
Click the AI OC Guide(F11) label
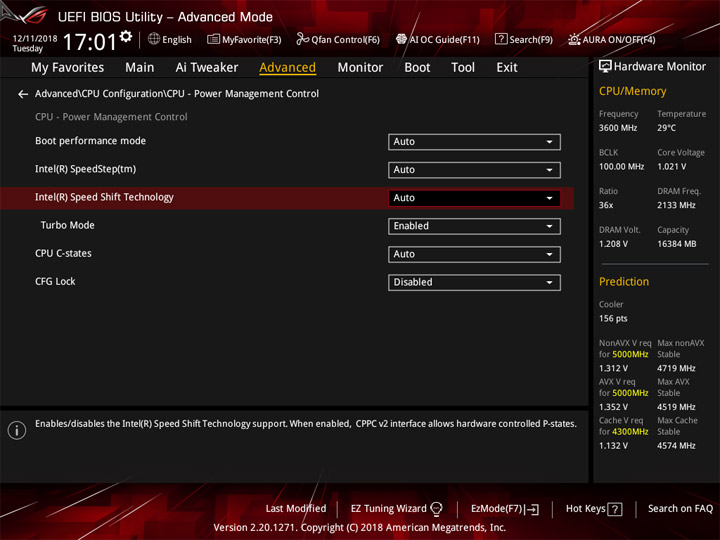click(x=444, y=40)
